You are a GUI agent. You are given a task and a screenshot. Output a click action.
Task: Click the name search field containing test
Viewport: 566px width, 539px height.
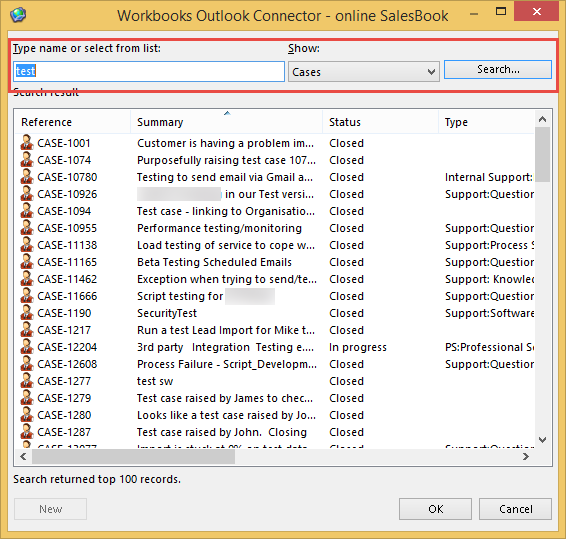tap(149, 71)
